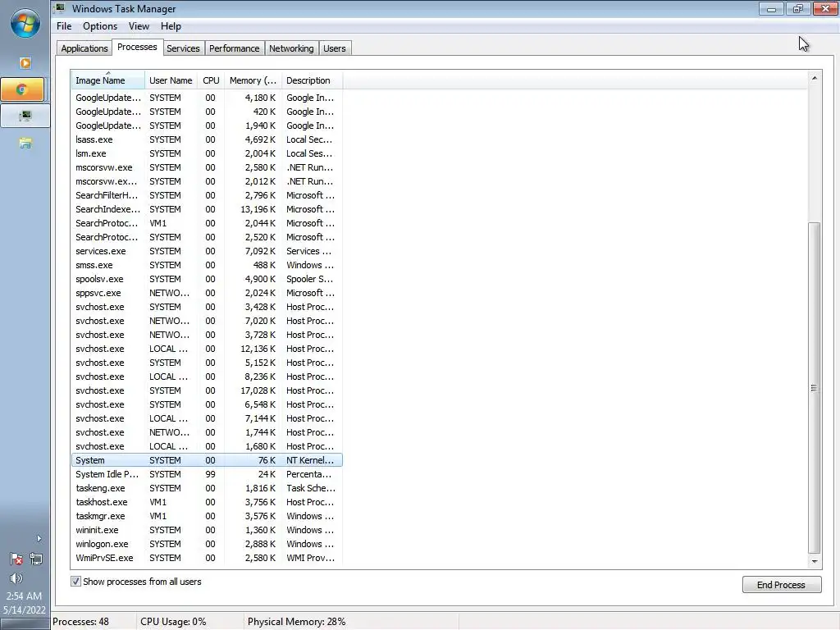The width and height of the screenshot is (840, 630).
Task: Click CPU Usage: 0% status entry
Action: (173, 622)
